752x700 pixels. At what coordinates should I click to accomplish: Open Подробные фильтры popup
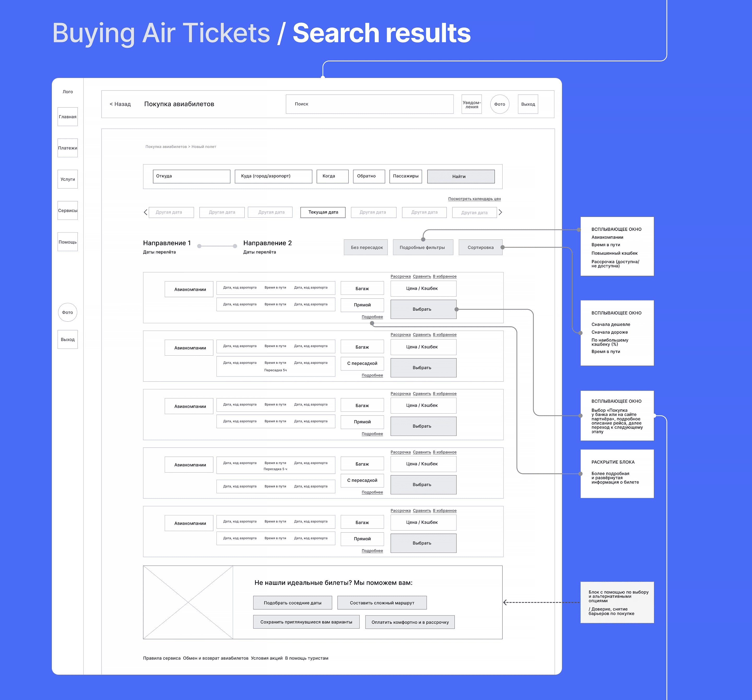[x=423, y=247]
